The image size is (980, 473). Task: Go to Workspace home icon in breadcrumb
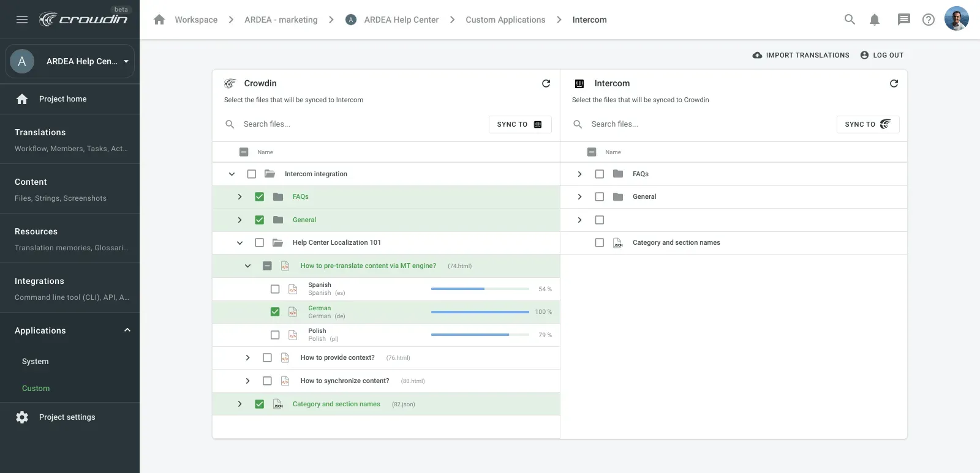159,20
